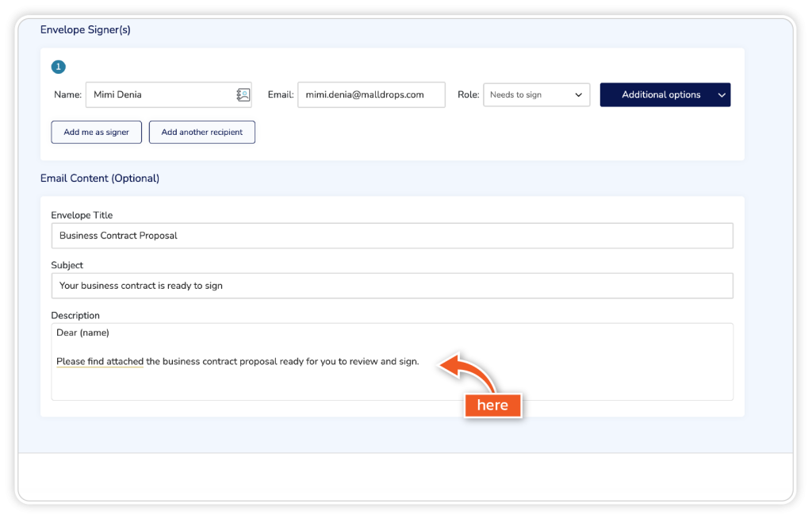Viewport: 812px width, 519px height.
Task: Click 'Dear (name)' line in the description
Action: (82, 333)
